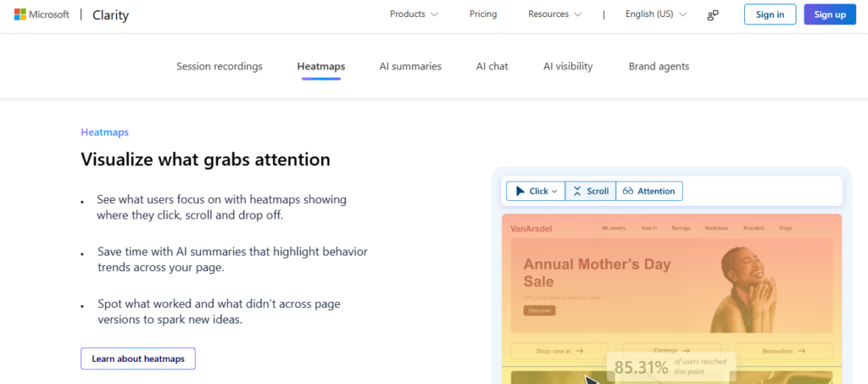The height and width of the screenshot is (384, 868).
Task: Open the AI summaries tab
Action: [x=410, y=66]
